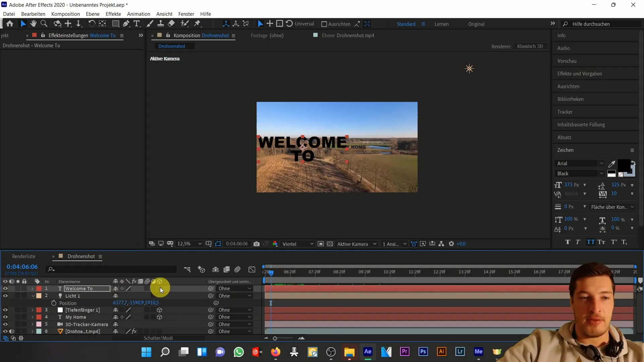Click the Komposition menu item
Viewport: 644px width, 362px height.
click(65, 14)
